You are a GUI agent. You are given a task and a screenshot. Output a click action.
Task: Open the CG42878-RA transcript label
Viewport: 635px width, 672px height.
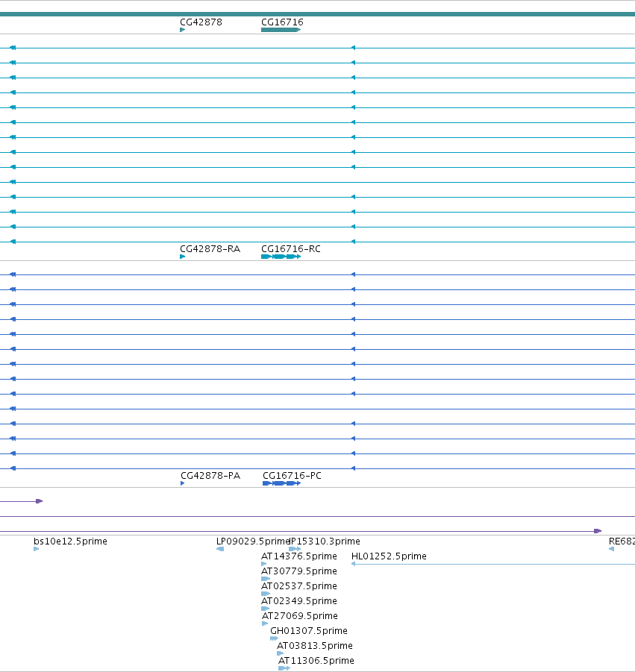(210, 249)
